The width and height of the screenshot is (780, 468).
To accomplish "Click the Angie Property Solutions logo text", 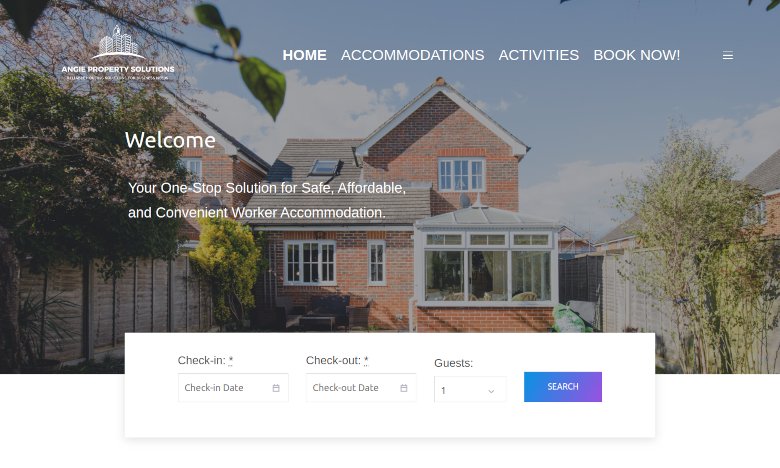I will tap(118, 69).
